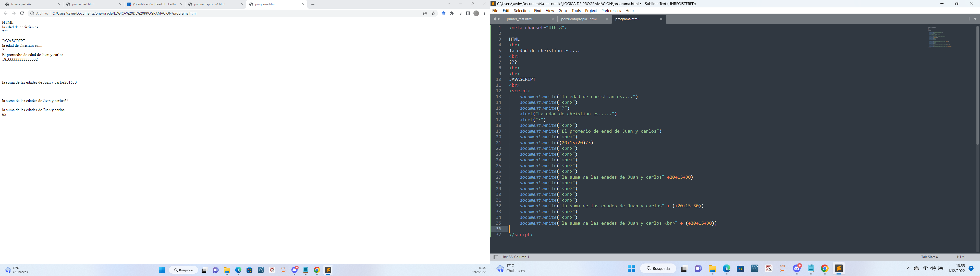Open Sublime tab list dropdown arrow

pos(975,19)
